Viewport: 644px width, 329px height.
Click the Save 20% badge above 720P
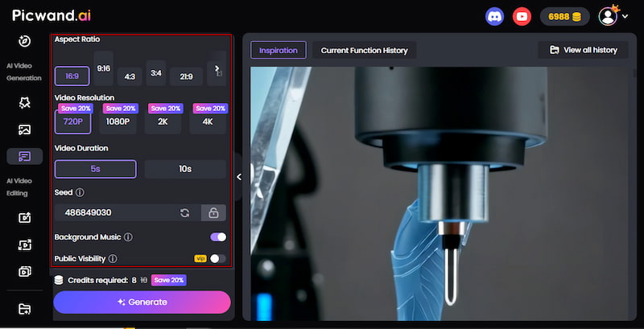76,109
